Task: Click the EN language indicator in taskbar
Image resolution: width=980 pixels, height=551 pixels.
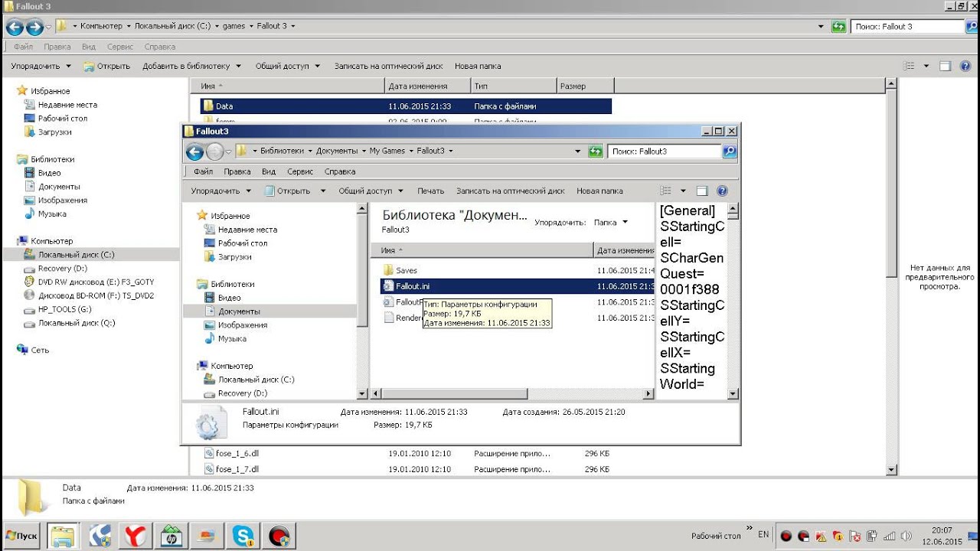Action: 763,534
